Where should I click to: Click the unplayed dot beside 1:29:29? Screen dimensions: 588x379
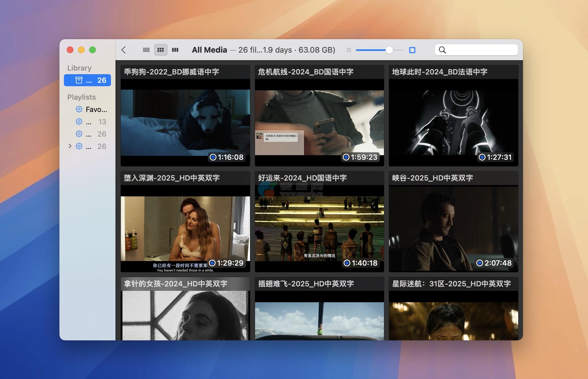212,263
